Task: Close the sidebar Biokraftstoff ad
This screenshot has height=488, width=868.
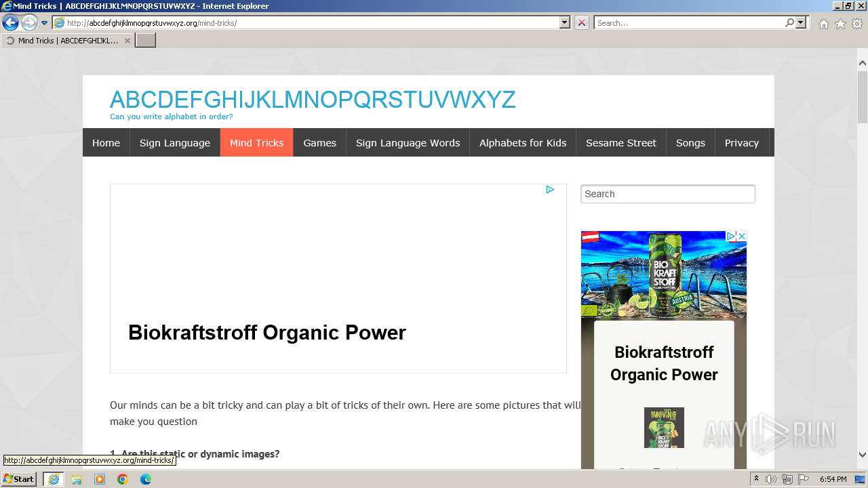Action: coord(741,236)
